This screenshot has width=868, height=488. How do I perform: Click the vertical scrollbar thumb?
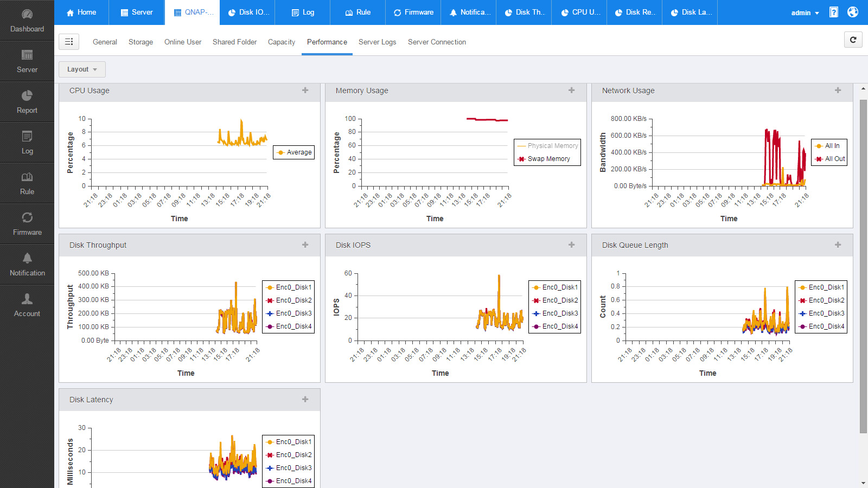click(x=863, y=266)
